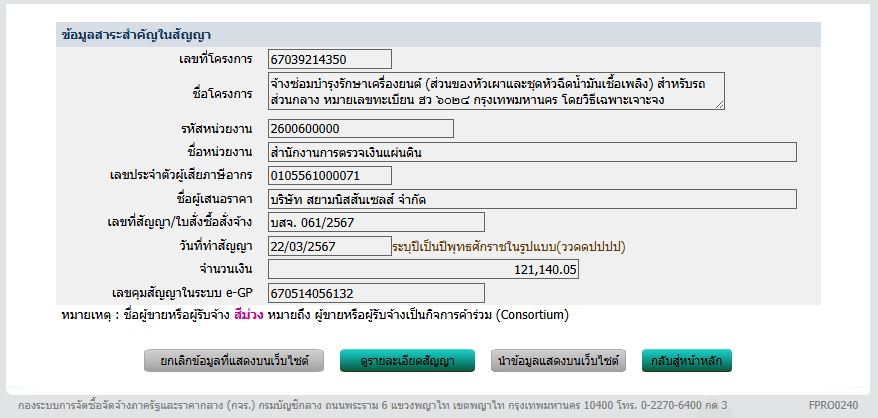
Task: Click contract number field บสธ. 061/2567
Action: click(376, 222)
